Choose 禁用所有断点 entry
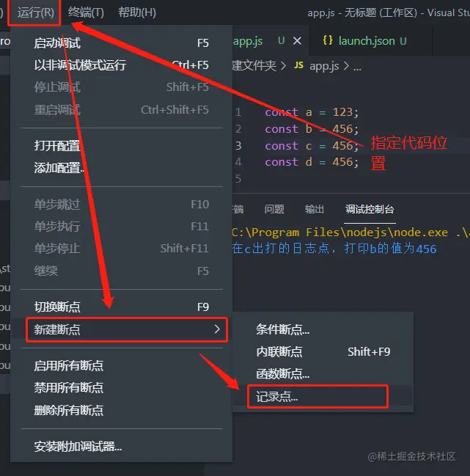 click(x=122, y=388)
